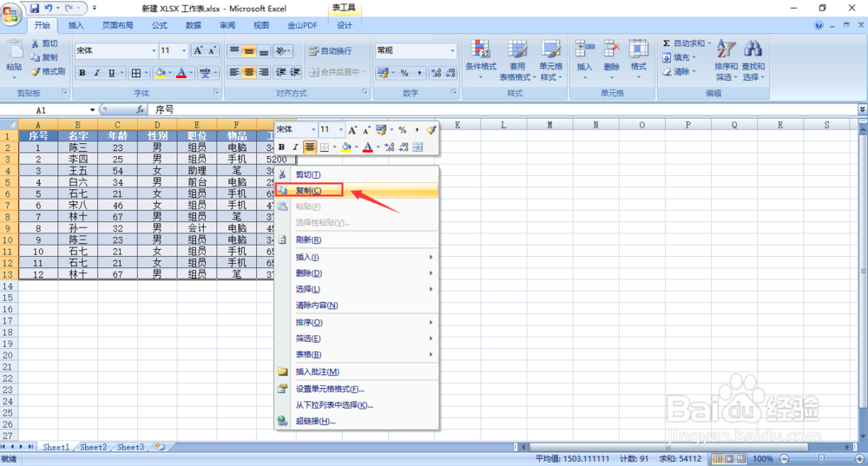Choose 设置单元格格式(F)... in context menu

click(357, 389)
